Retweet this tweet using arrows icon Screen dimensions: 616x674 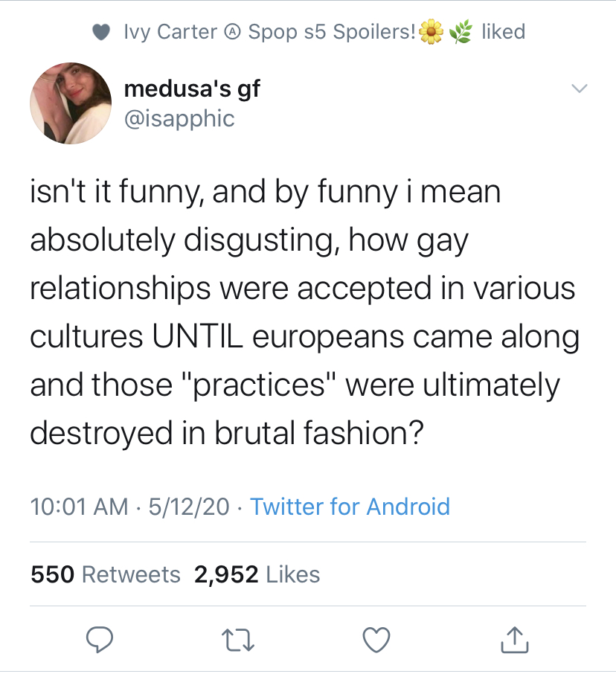238,640
